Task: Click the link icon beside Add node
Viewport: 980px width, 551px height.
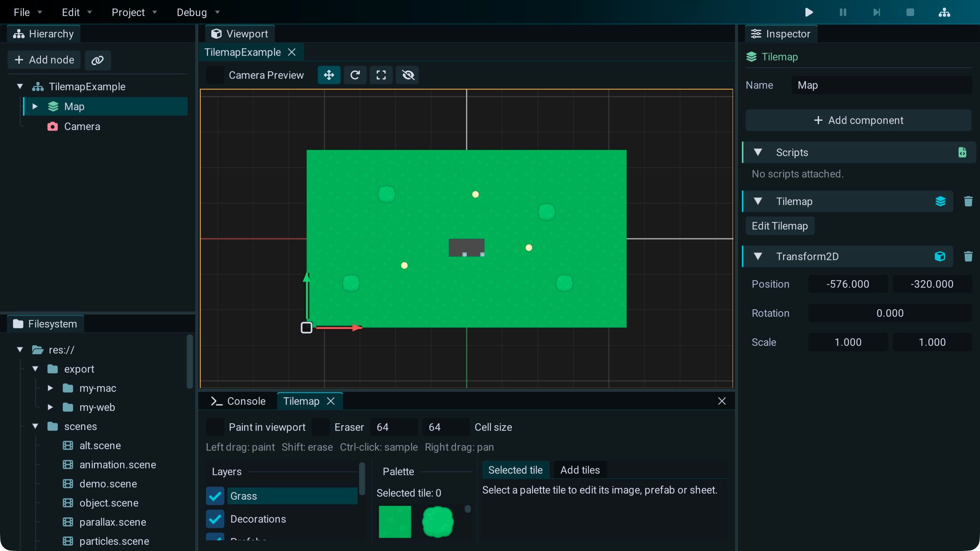Action: tap(98, 60)
